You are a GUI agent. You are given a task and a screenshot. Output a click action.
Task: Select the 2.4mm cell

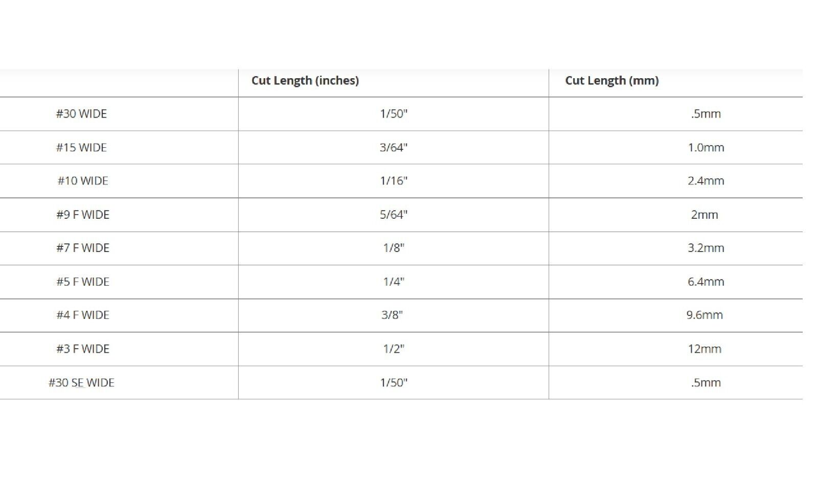point(706,180)
